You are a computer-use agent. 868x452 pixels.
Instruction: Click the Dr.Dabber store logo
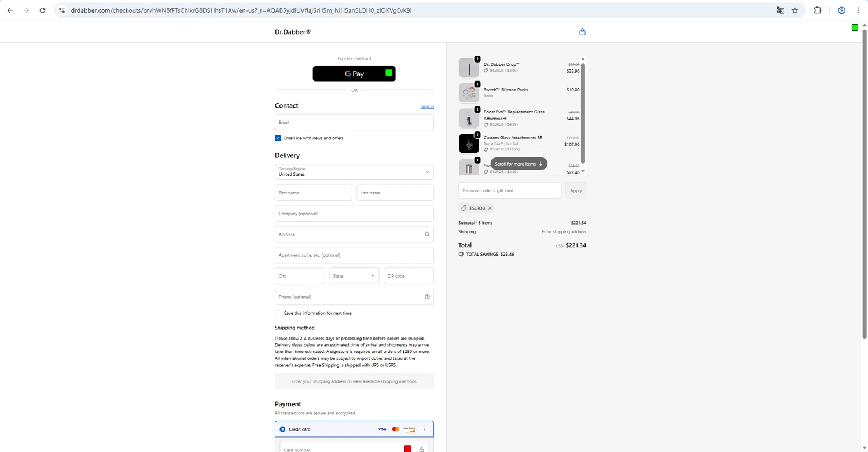coord(293,32)
